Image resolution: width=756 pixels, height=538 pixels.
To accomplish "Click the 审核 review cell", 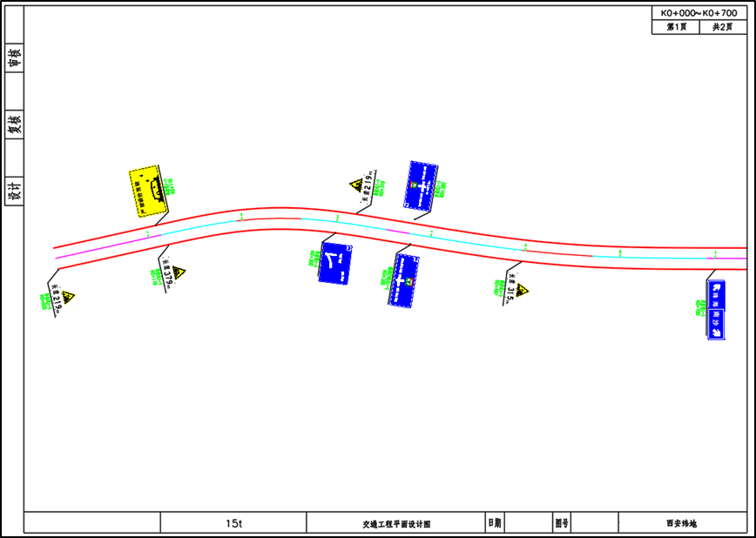I will pyautogui.click(x=15, y=58).
